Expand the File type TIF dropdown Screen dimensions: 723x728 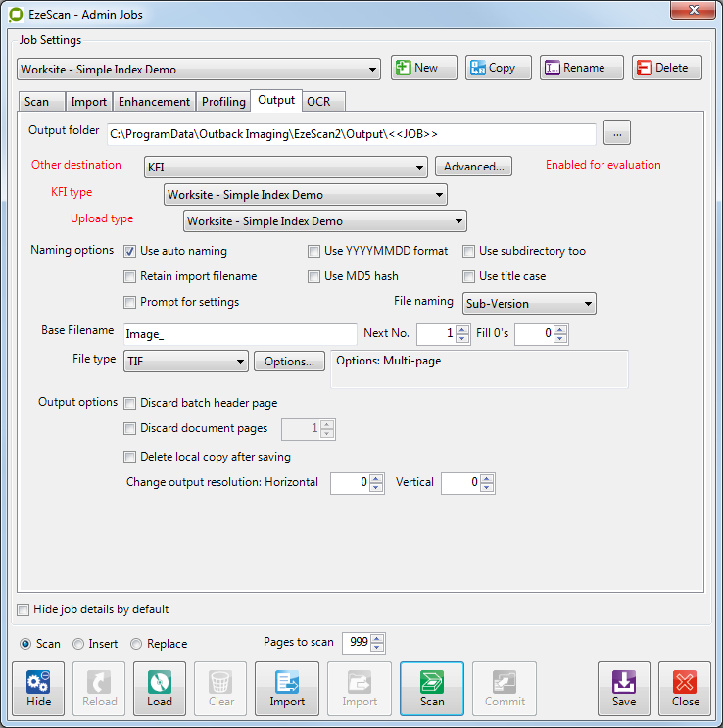pyautogui.click(x=186, y=362)
